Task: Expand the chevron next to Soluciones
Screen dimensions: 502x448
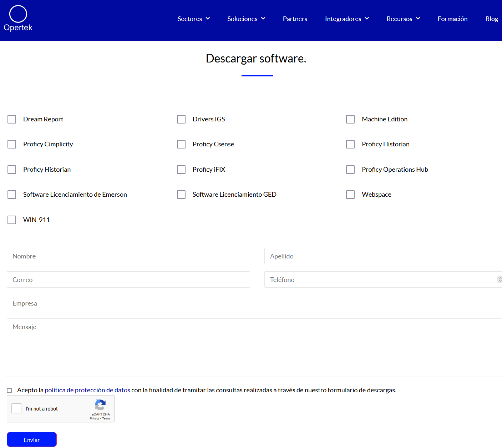Action: 263,19
